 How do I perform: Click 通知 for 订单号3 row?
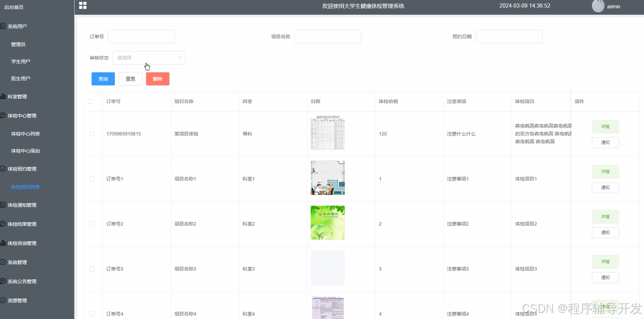click(605, 278)
